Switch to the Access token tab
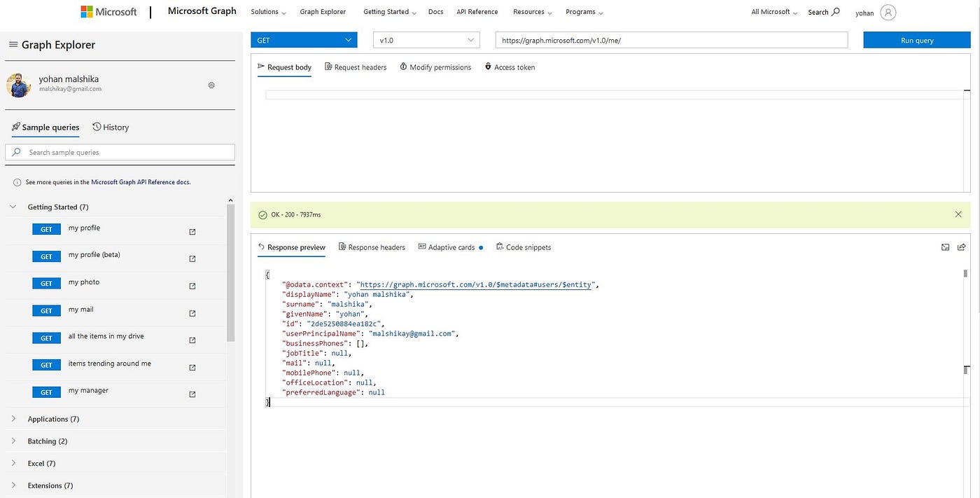980x498 pixels. [510, 67]
